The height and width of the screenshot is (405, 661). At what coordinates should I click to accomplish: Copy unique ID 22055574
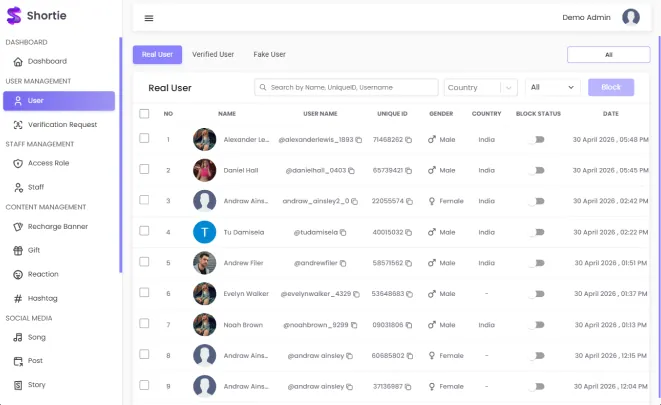coord(409,201)
